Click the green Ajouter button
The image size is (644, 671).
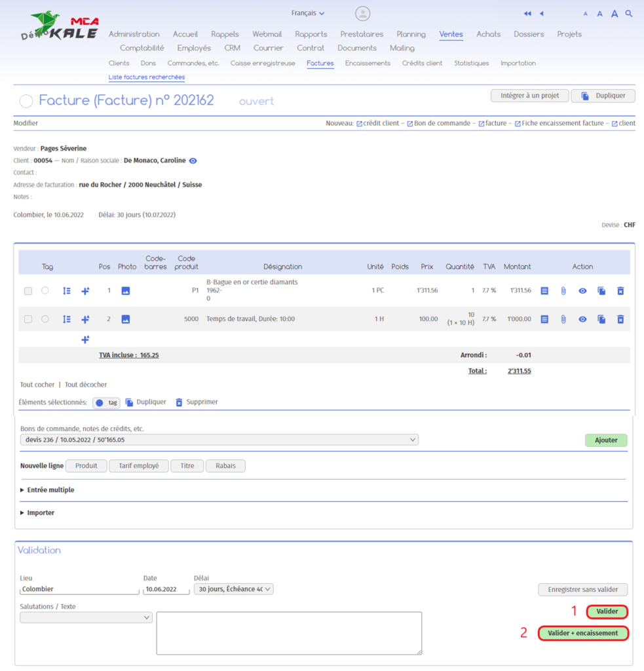(606, 440)
